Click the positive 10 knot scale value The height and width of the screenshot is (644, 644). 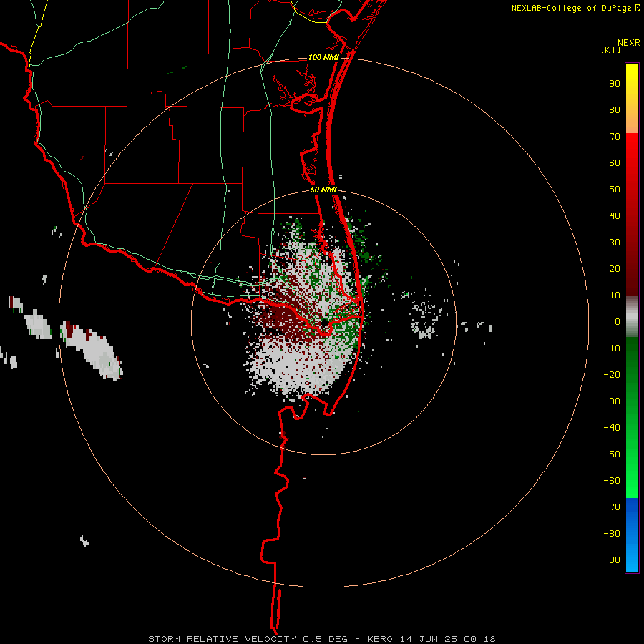point(615,296)
